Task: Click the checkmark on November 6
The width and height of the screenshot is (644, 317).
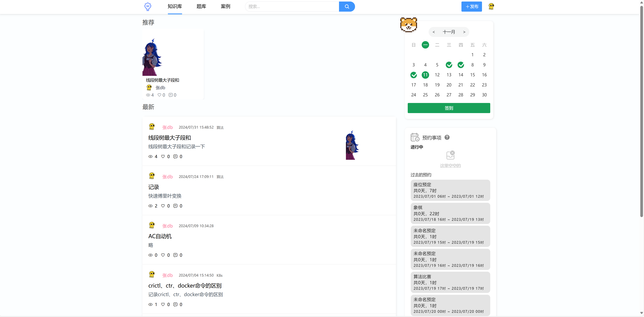Action: tap(449, 65)
